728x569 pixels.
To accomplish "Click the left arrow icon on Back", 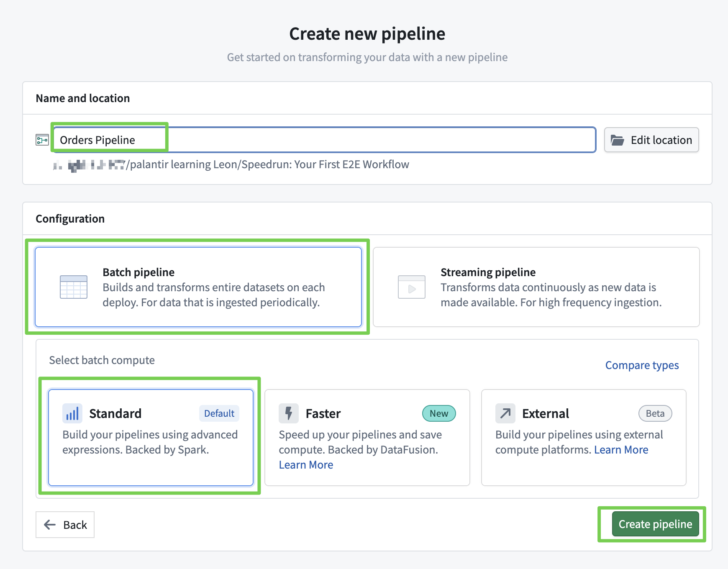I will point(50,525).
